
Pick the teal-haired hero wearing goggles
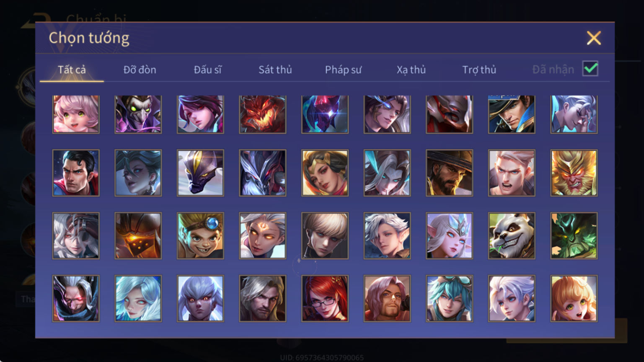450,298
